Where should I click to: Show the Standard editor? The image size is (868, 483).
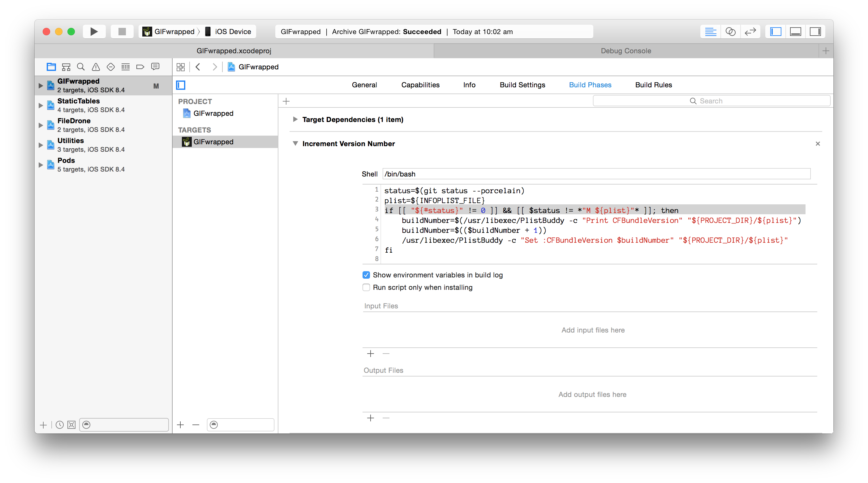click(x=710, y=31)
